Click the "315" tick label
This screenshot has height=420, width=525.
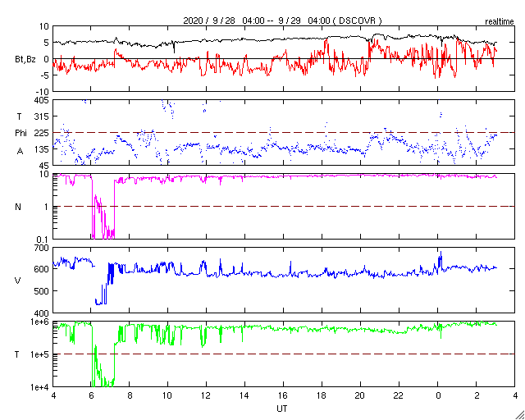(x=42, y=116)
